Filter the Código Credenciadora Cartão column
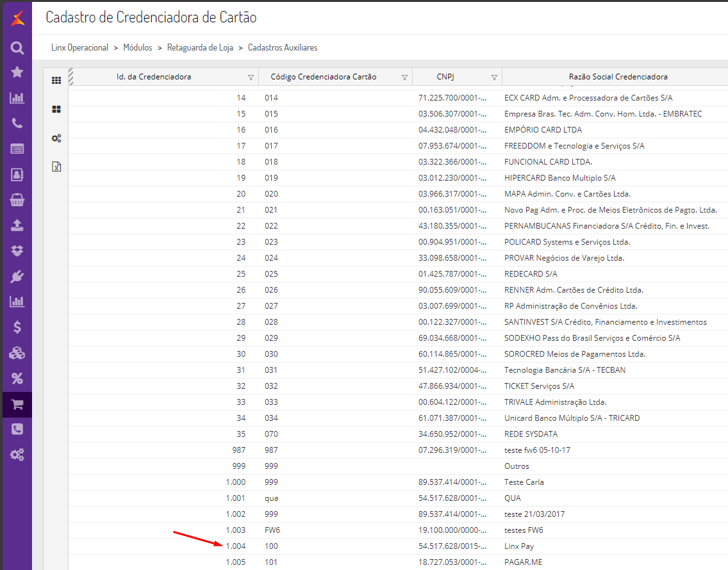The image size is (728, 570). (x=404, y=77)
